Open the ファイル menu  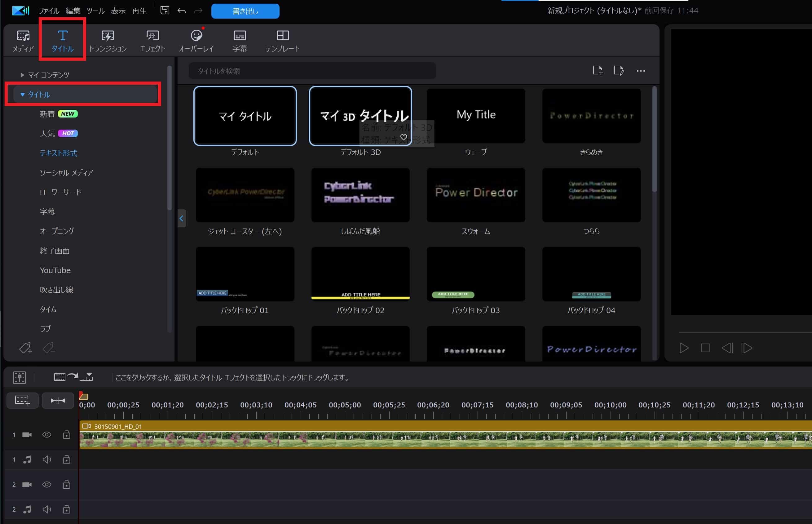point(49,11)
